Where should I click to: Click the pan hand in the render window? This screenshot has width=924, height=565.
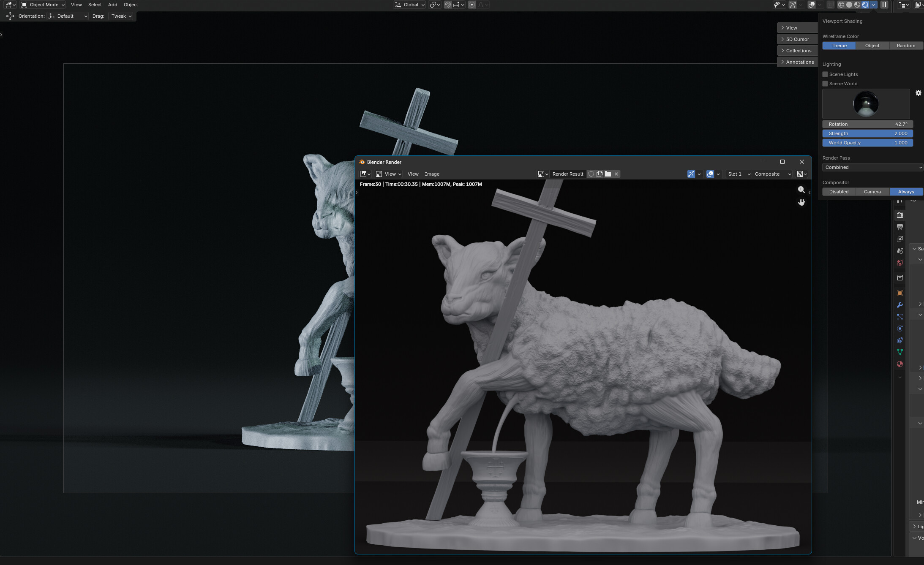pyautogui.click(x=801, y=202)
